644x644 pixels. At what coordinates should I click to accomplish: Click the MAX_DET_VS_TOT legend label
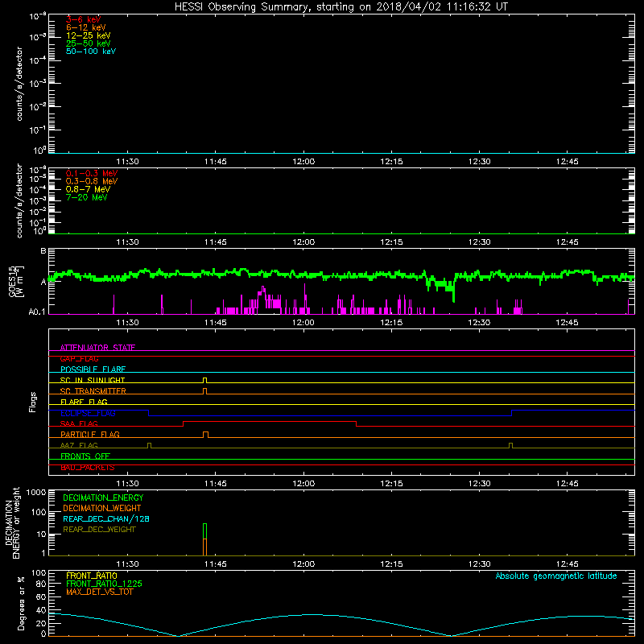coord(99,592)
